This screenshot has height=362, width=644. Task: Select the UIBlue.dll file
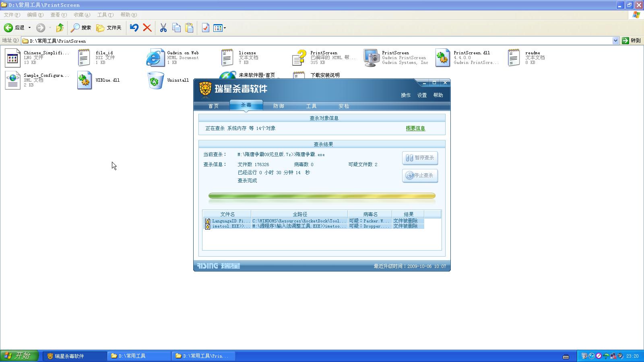99,80
